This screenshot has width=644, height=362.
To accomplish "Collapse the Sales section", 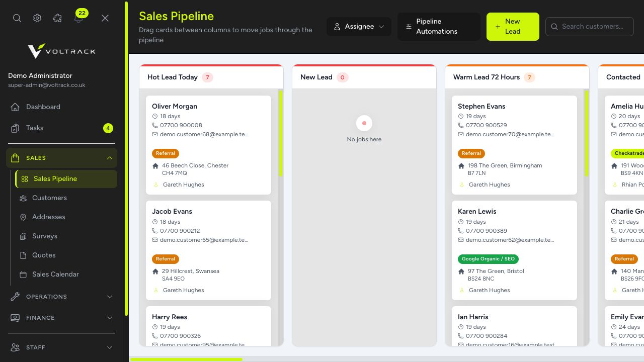I will pos(61,158).
